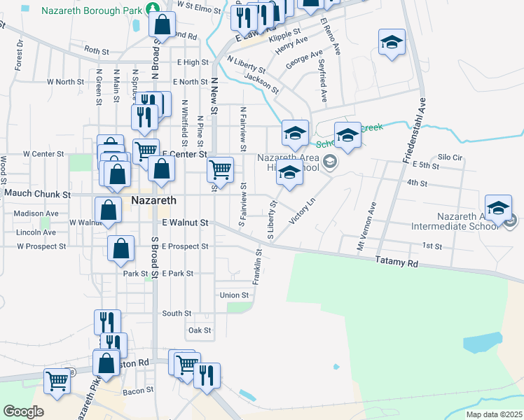
Task: Click the restaurant marker west of South St
Action: [107, 323]
